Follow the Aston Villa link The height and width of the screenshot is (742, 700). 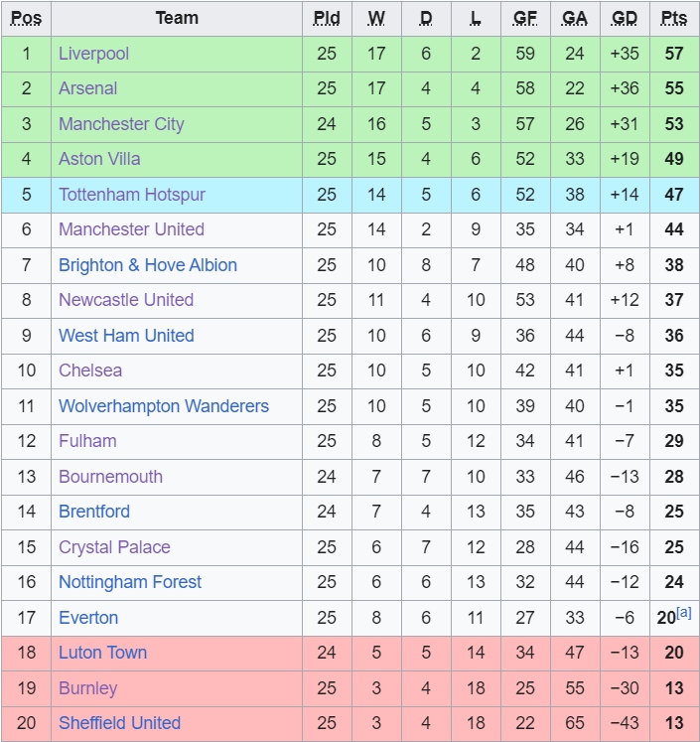click(x=99, y=159)
